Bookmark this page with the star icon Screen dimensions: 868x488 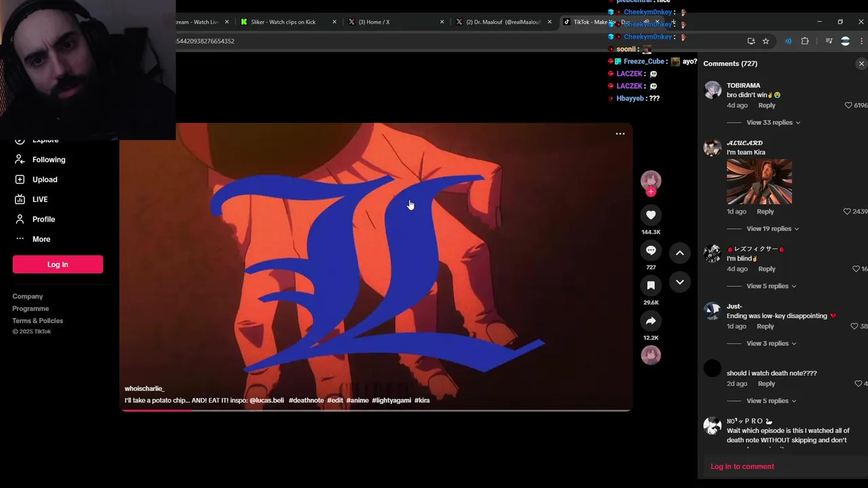point(766,41)
